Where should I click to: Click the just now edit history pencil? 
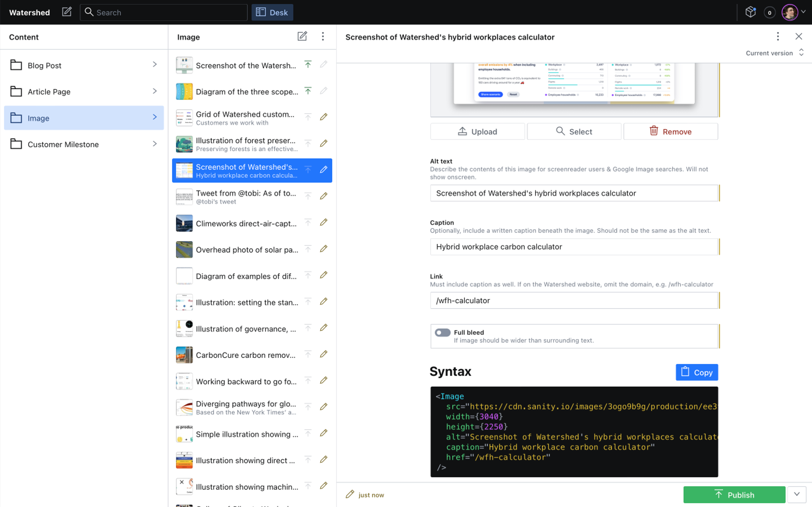pos(350,495)
